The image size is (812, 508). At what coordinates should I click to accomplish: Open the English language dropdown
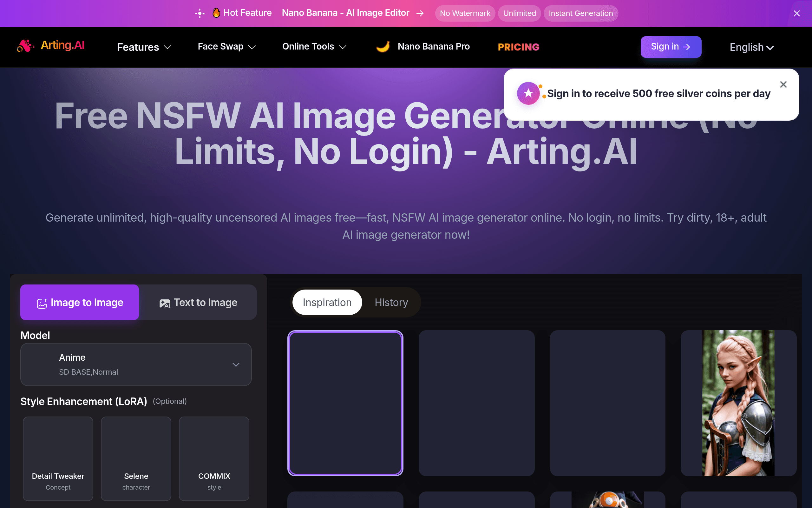click(752, 47)
